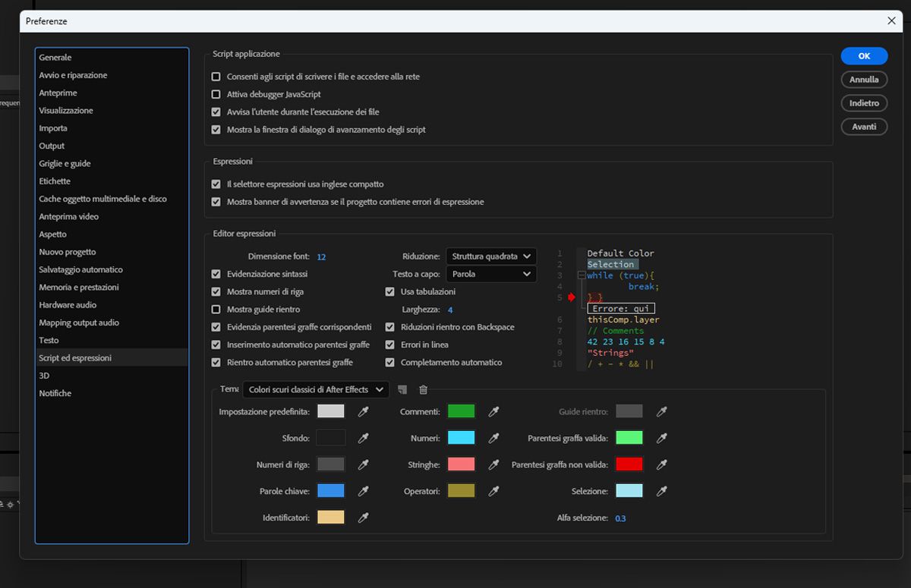Open the Riduzione dropdown (Struttura quadrata)
Screen dimensions: 911x588
(491, 256)
